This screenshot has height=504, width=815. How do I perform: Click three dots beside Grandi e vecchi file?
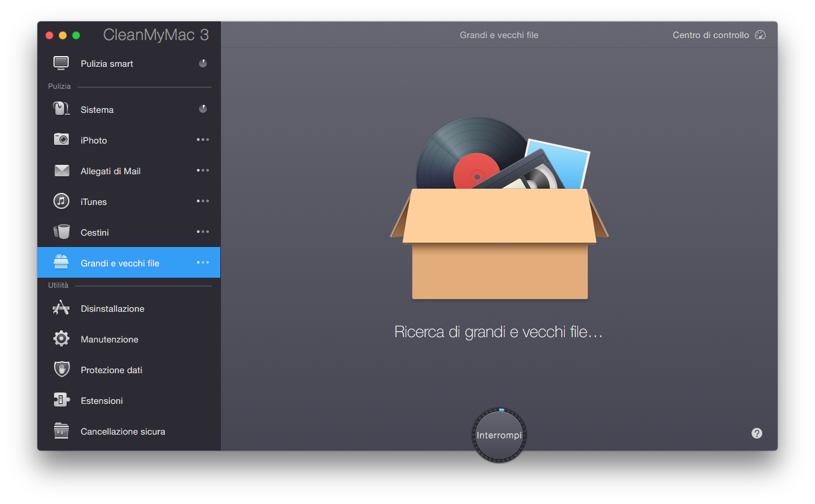203,262
